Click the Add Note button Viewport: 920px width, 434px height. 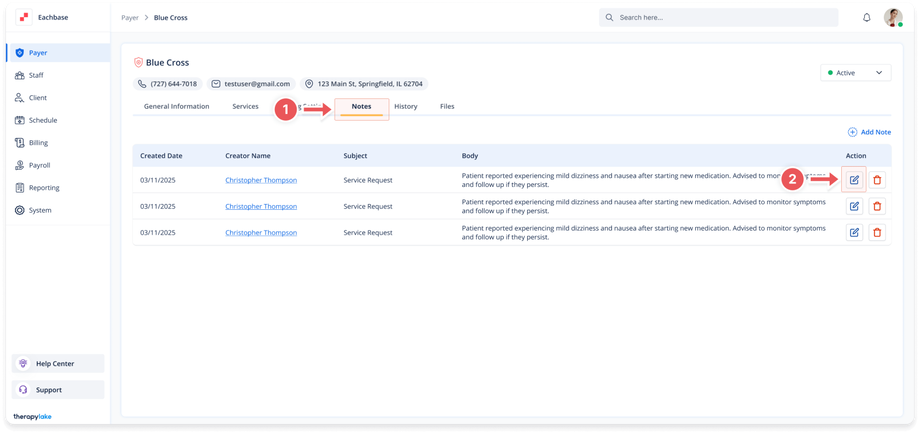(x=869, y=132)
